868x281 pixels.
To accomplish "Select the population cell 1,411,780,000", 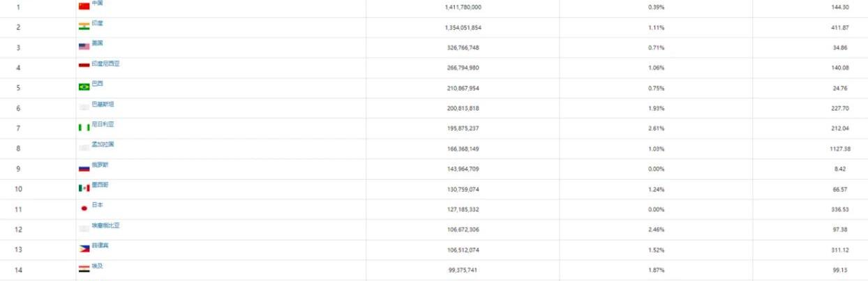I will point(463,7).
